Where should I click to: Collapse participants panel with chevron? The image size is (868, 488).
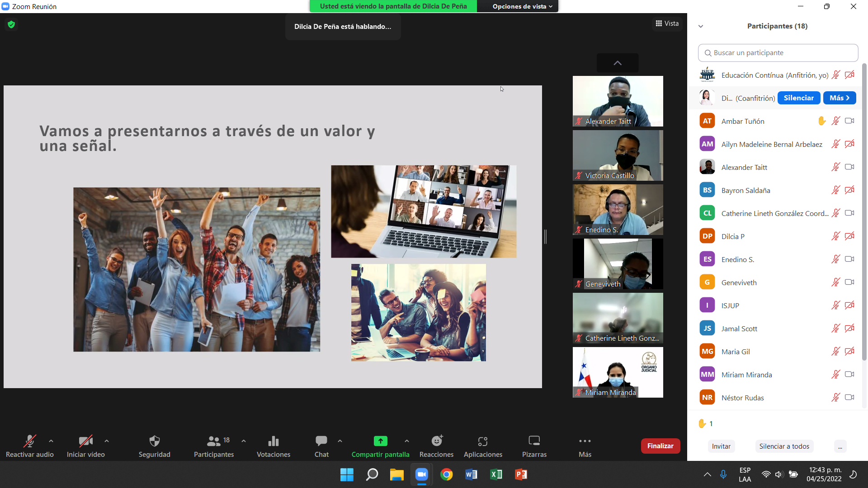pos(701,26)
